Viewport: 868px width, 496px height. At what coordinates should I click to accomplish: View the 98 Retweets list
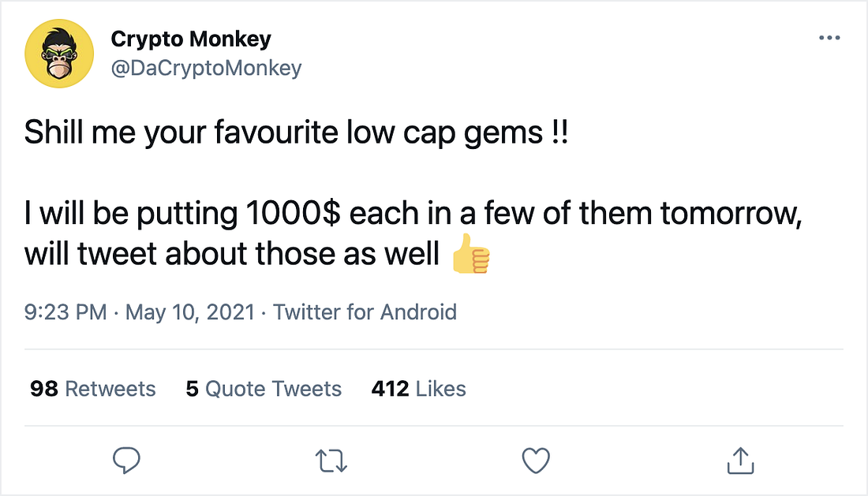click(x=93, y=389)
